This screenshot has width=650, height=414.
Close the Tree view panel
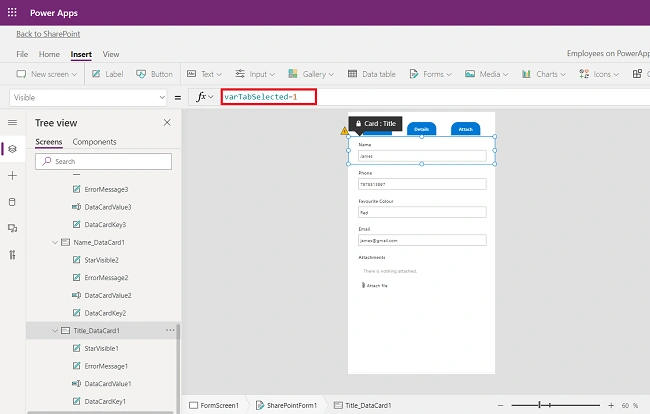point(167,123)
